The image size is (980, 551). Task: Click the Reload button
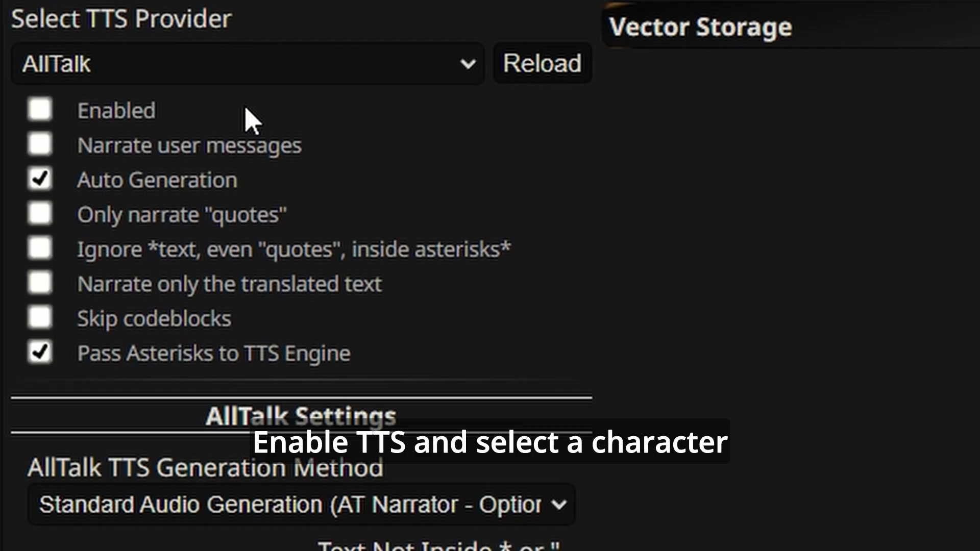542,63
